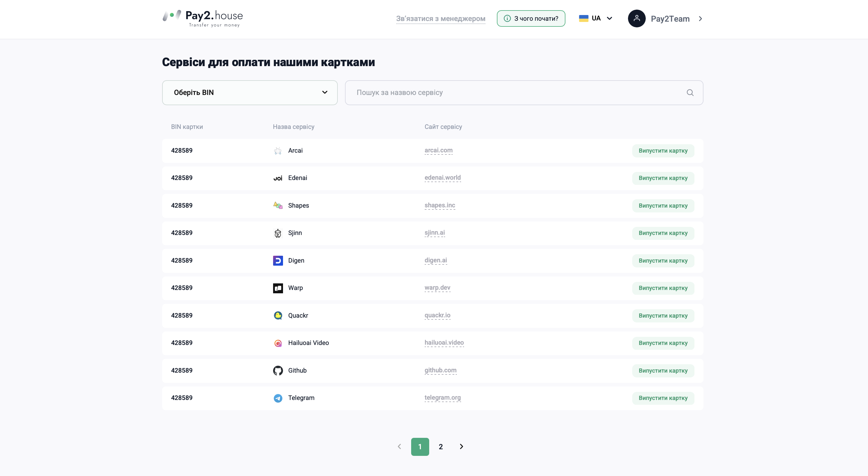Click the Digen service icon

tap(278, 261)
